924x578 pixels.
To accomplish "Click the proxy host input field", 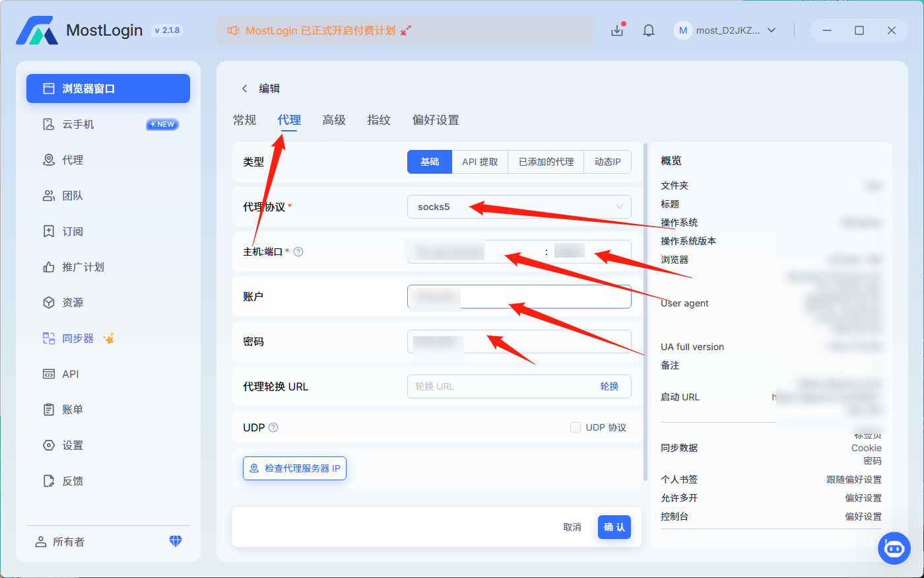I will click(x=474, y=252).
